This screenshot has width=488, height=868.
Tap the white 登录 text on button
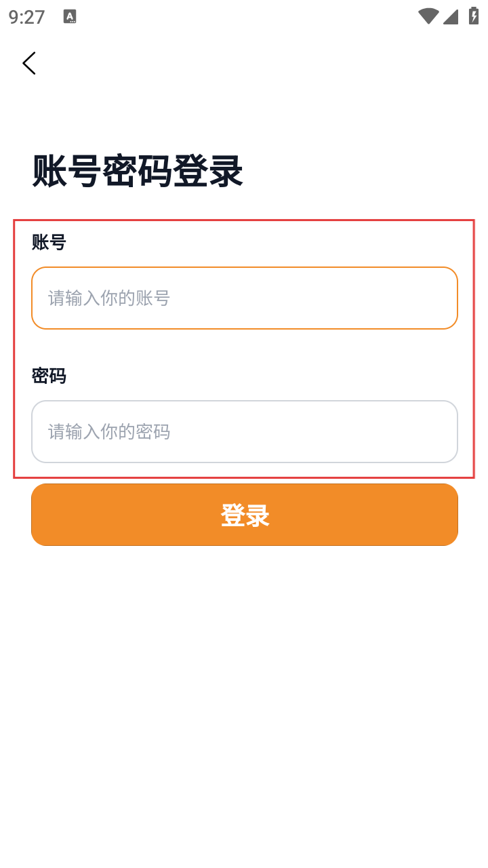point(245,515)
